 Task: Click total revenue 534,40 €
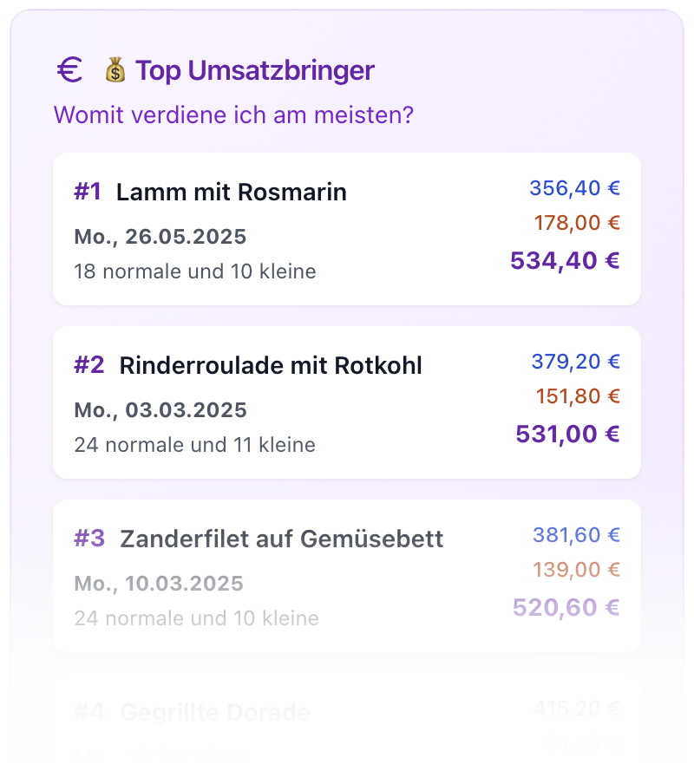tap(565, 260)
